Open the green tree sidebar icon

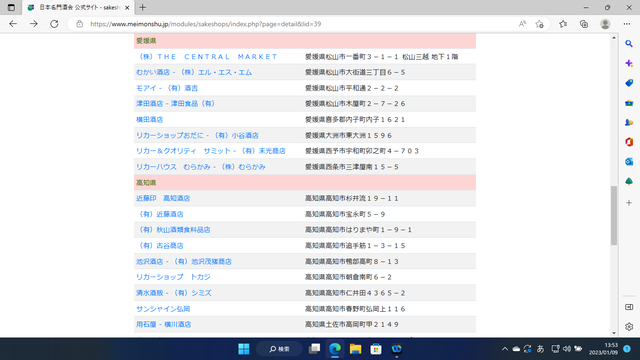point(629,181)
